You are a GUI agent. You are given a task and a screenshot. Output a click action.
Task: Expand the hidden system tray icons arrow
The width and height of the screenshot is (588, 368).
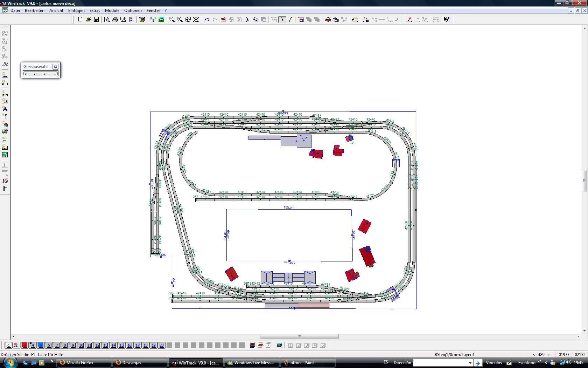pos(546,363)
